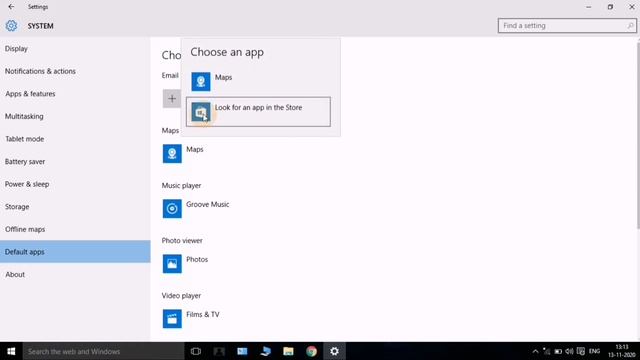This screenshot has width=640, height=360.
Task: Select Default apps in sidebar
Action: coord(75,252)
